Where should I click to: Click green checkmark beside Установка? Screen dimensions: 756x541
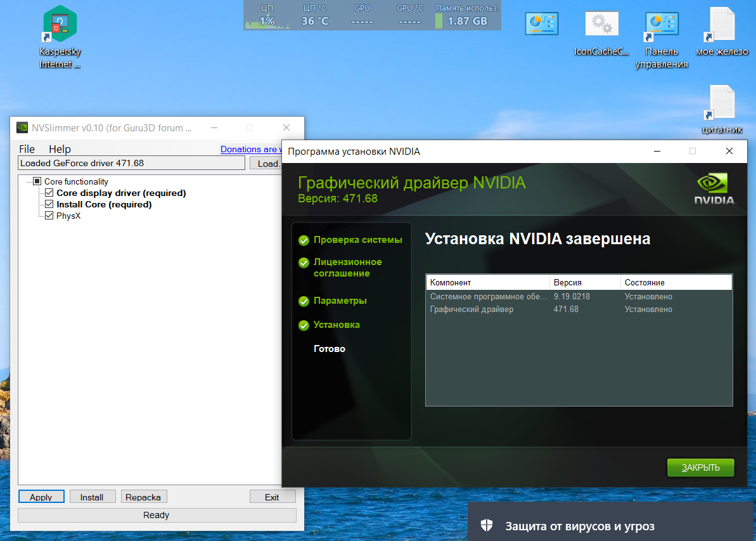point(304,325)
